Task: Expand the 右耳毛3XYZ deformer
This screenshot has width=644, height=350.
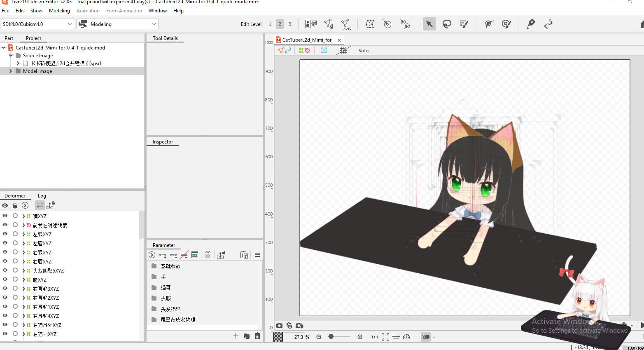Action: (x=23, y=289)
